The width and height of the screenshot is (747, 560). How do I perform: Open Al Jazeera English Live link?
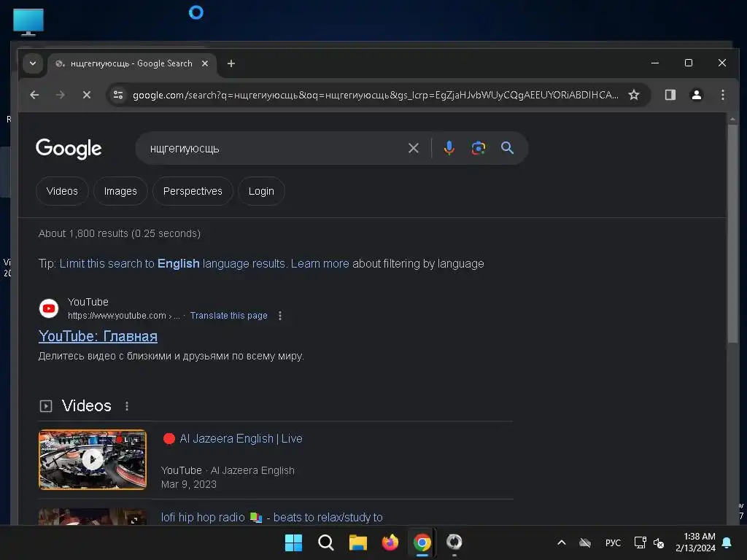[241, 438]
